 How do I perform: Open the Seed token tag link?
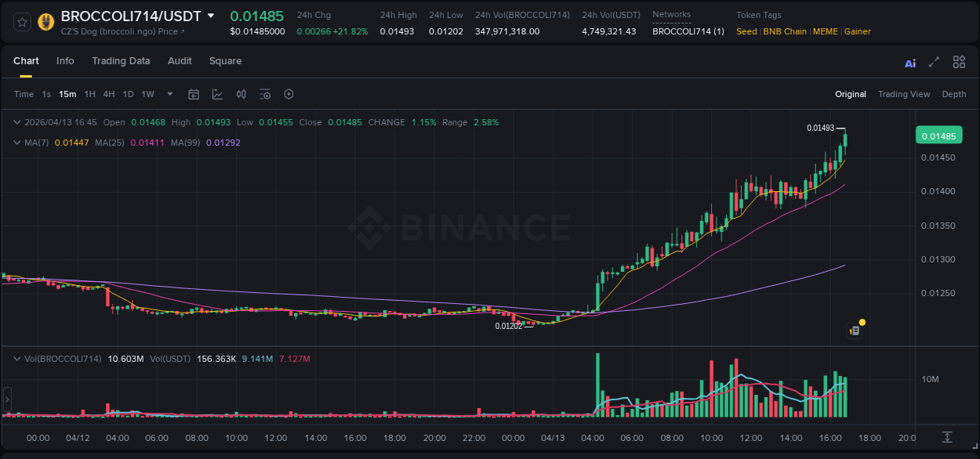tap(746, 31)
